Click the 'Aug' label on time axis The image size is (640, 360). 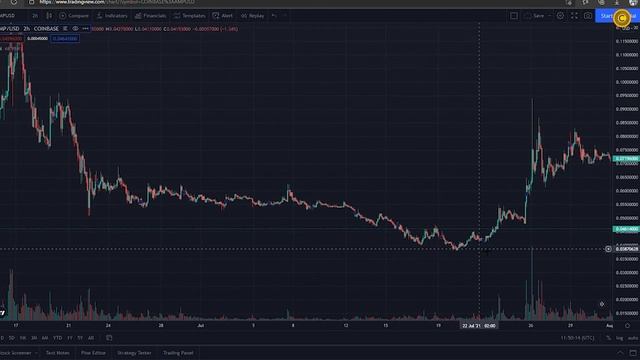(x=609, y=326)
